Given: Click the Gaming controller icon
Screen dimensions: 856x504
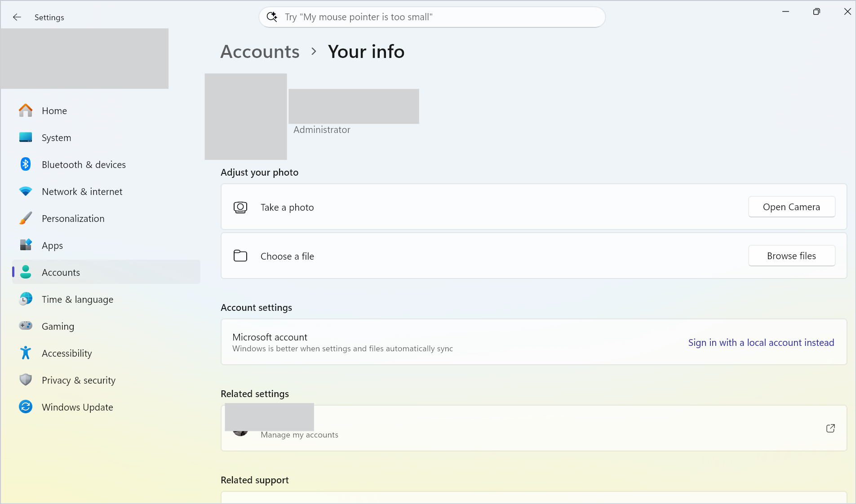Looking at the screenshot, I should tap(26, 326).
